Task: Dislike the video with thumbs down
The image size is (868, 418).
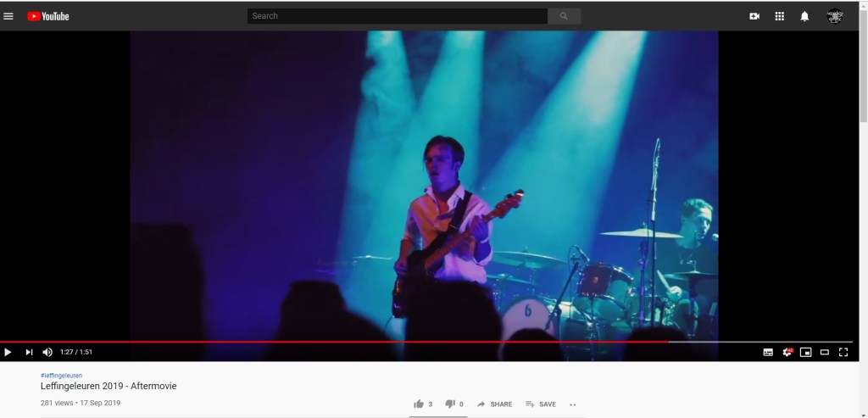Action: pos(450,404)
